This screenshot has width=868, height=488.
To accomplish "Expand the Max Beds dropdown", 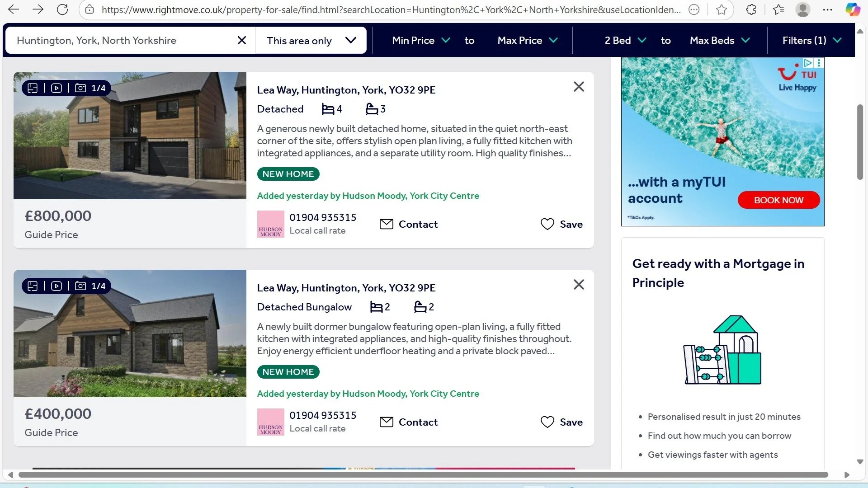I will (719, 40).
